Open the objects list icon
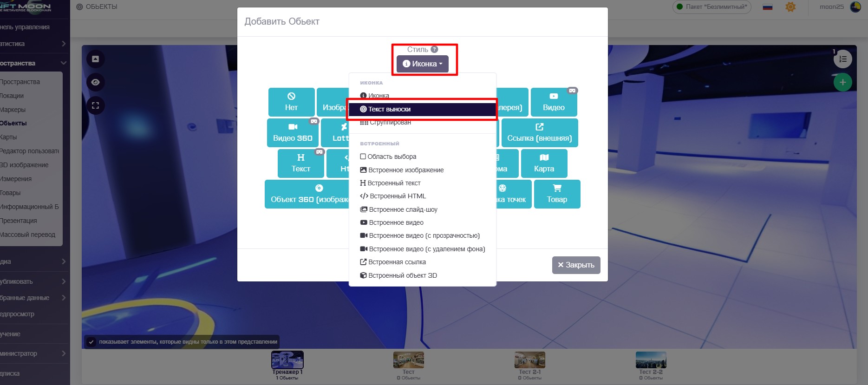The width and height of the screenshot is (868, 385). click(x=843, y=59)
